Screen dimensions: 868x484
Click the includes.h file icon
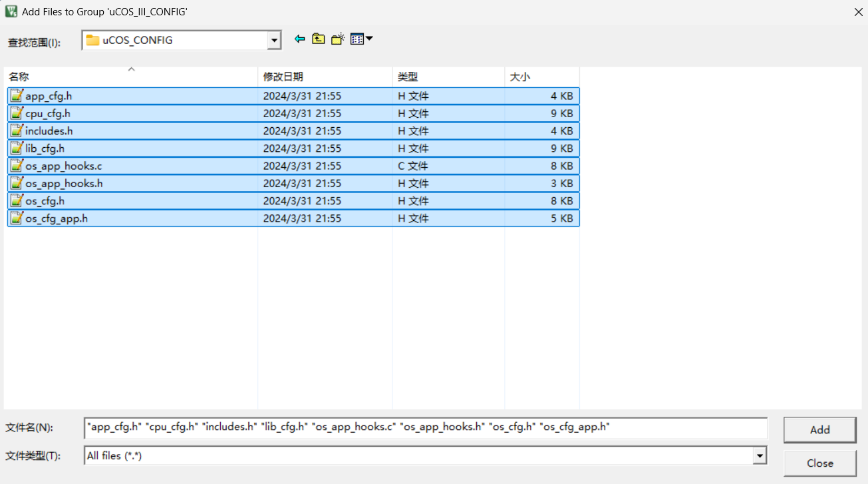[17, 130]
